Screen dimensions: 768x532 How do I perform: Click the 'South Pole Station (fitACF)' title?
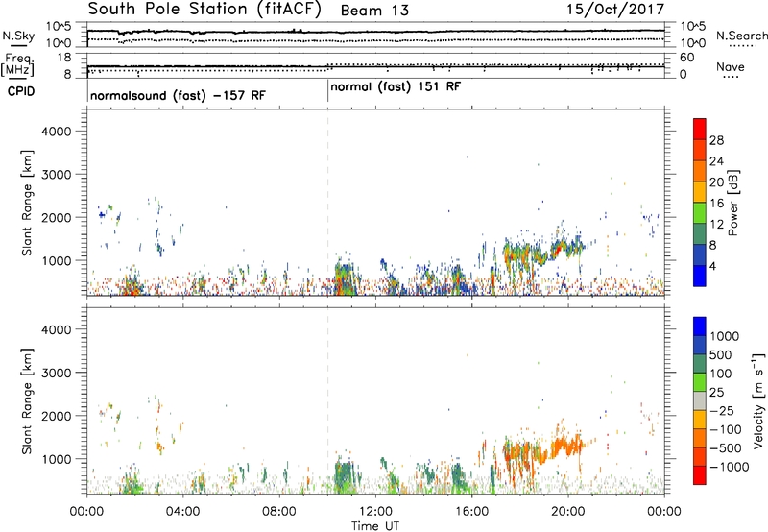(204, 10)
